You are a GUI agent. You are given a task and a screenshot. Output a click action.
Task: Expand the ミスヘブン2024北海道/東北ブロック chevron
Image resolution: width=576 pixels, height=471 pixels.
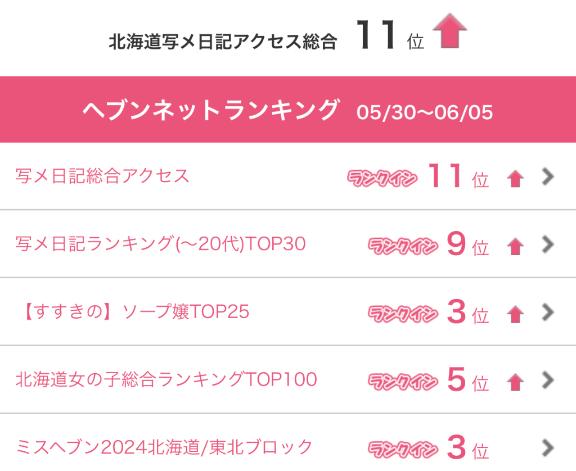tap(548, 447)
